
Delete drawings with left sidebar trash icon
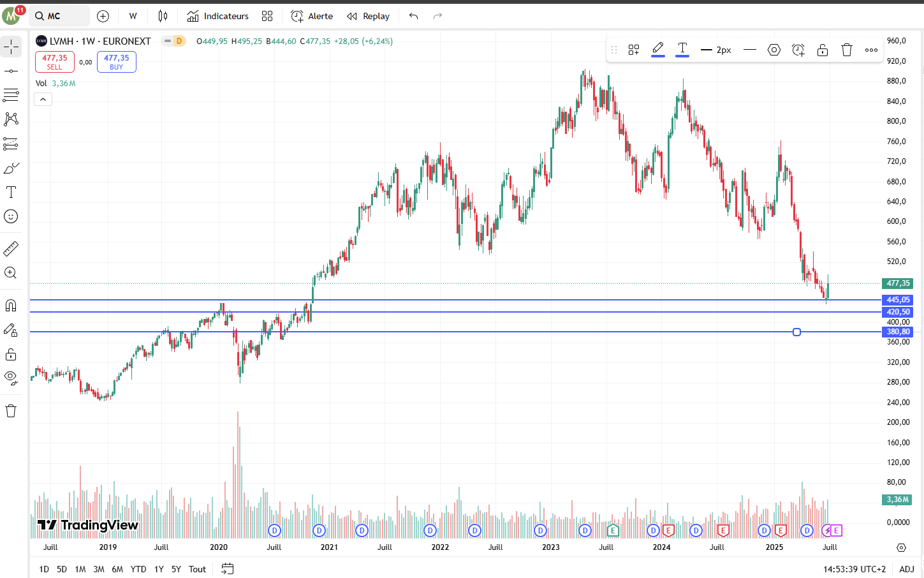tap(11, 411)
